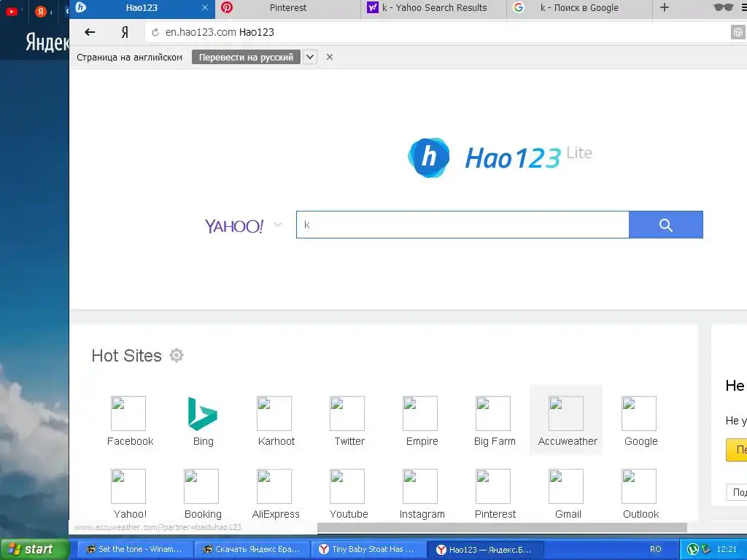Switch to Yahoo Search Results tab

(x=433, y=7)
